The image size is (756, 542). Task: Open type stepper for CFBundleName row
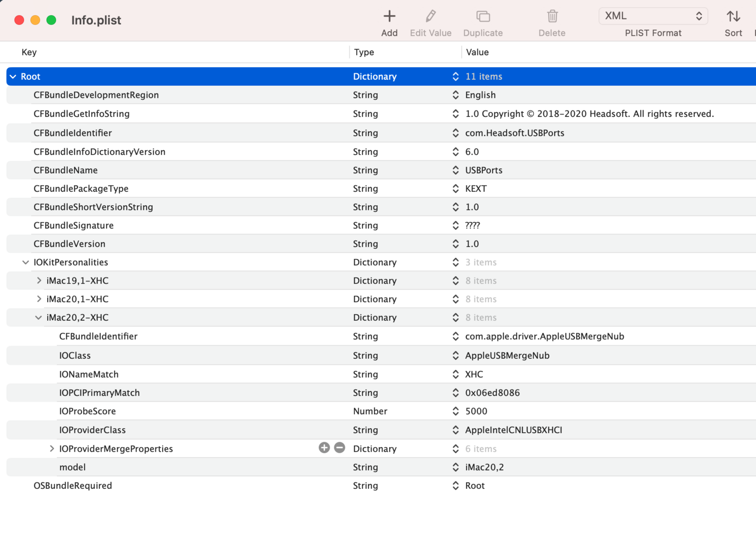455,170
